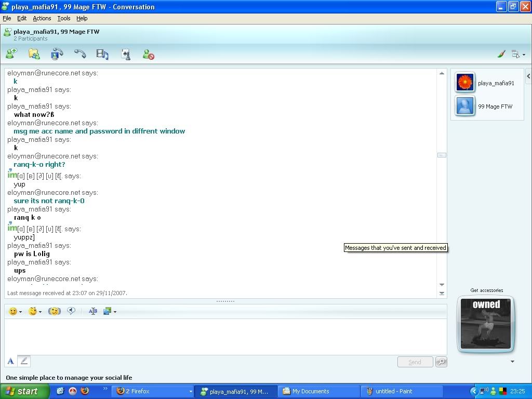Image resolution: width=532 pixels, height=399 pixels.
Task: Open the Tools menu
Action: click(63, 18)
